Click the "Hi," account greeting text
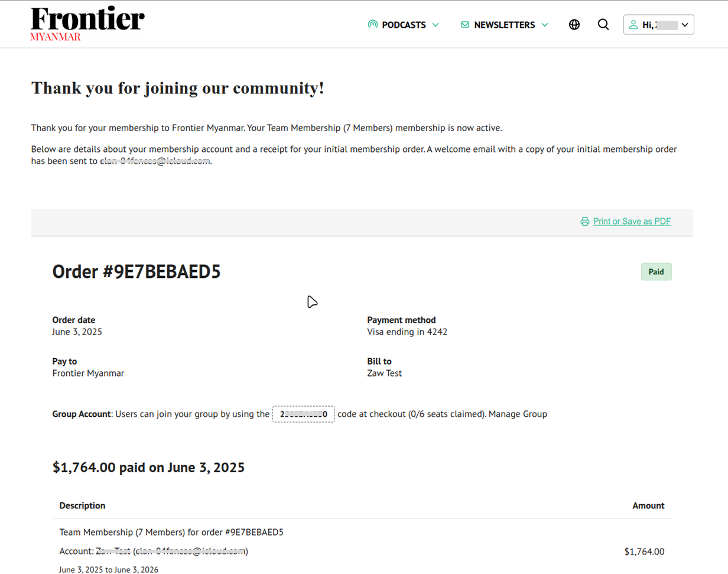The image size is (728, 574). pos(648,25)
